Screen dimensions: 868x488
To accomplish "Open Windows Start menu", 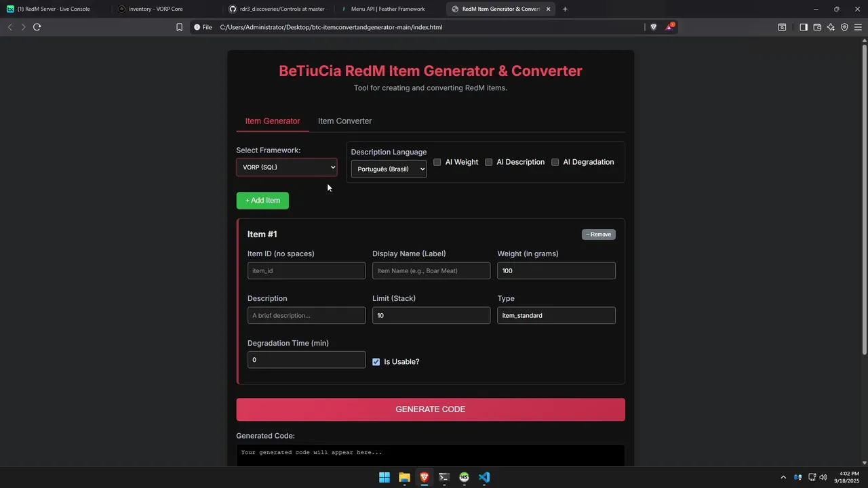I will pos(384,477).
